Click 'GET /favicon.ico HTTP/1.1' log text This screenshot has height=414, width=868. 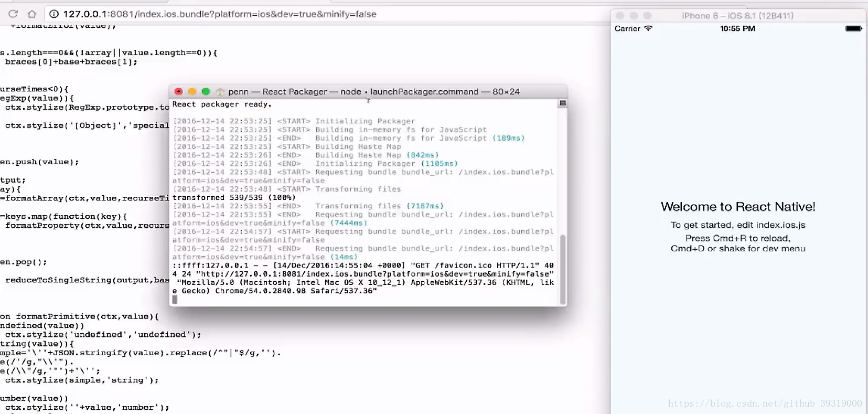pos(475,266)
